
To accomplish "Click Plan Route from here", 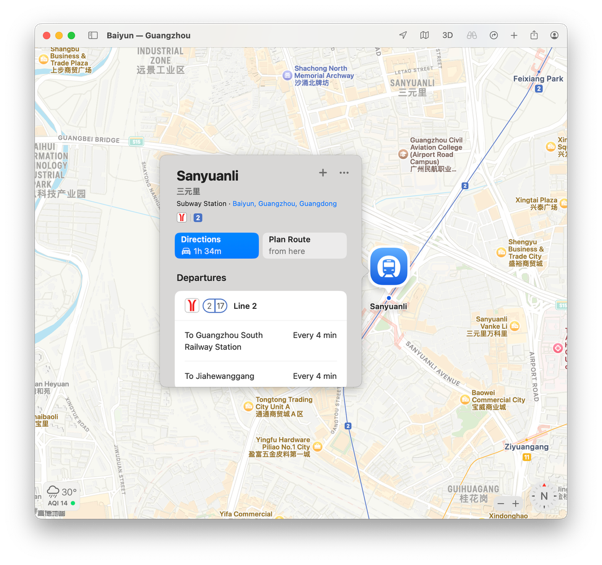I will click(x=304, y=245).
